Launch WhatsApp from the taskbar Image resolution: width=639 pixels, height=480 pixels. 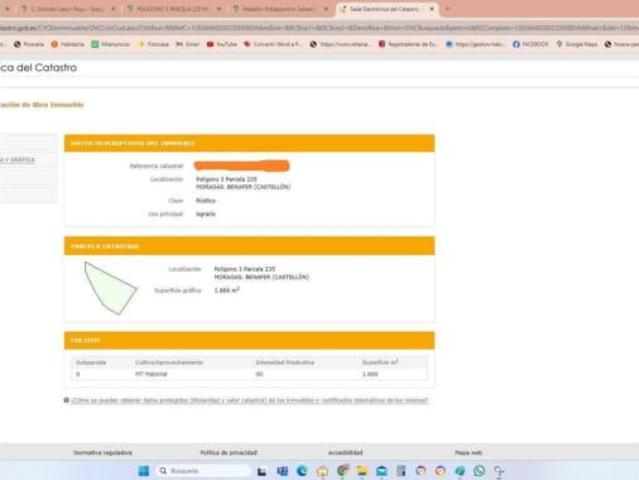(479, 471)
